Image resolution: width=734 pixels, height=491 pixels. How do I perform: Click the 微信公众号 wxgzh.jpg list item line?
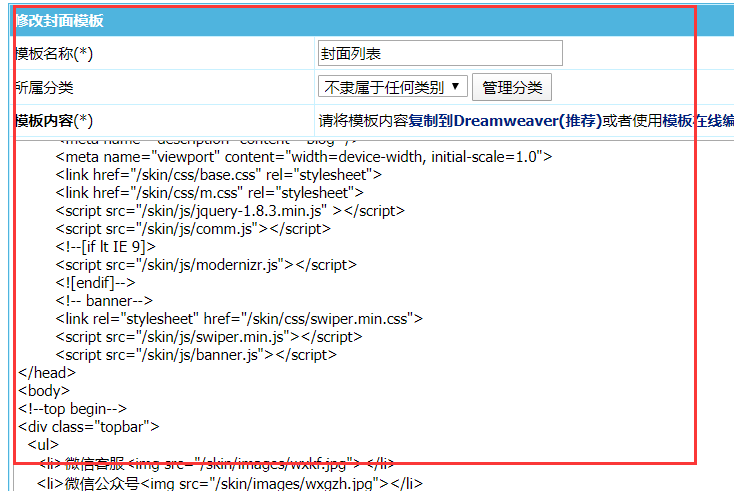point(230,483)
